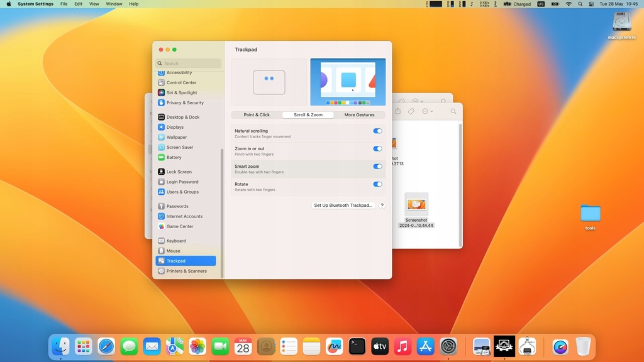644x362 pixels.
Task: Click Set Up Bluetooth Trackpad button
Action: tap(343, 206)
